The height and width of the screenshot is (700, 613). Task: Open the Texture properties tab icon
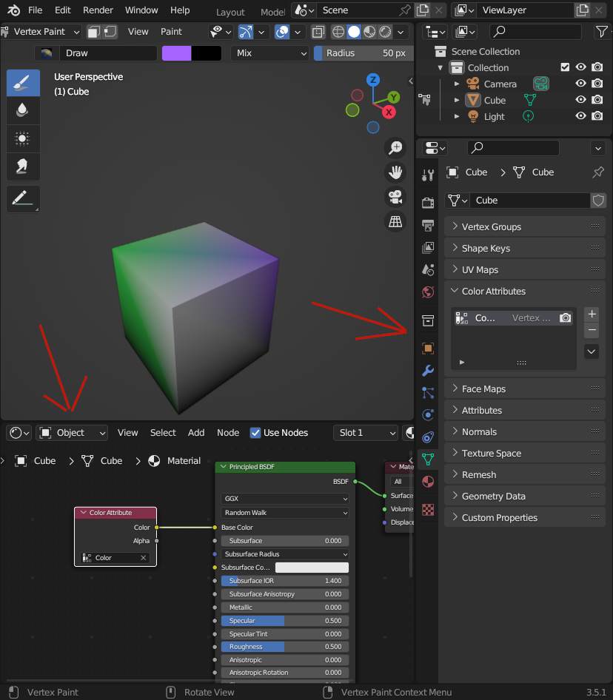click(x=428, y=509)
